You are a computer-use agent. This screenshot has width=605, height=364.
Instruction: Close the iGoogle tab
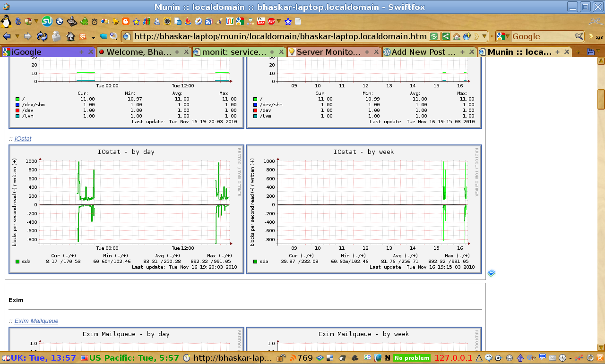pos(91,52)
